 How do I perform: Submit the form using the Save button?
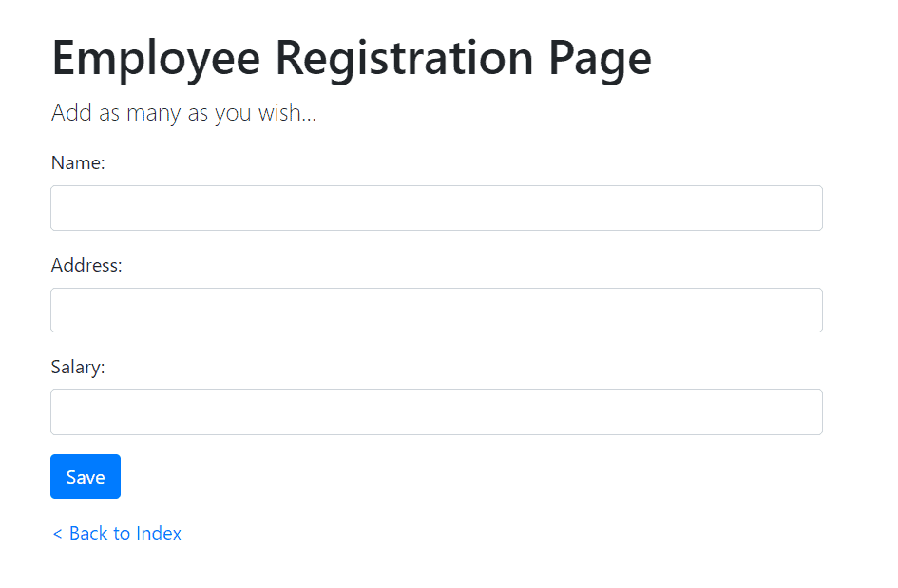(x=86, y=477)
